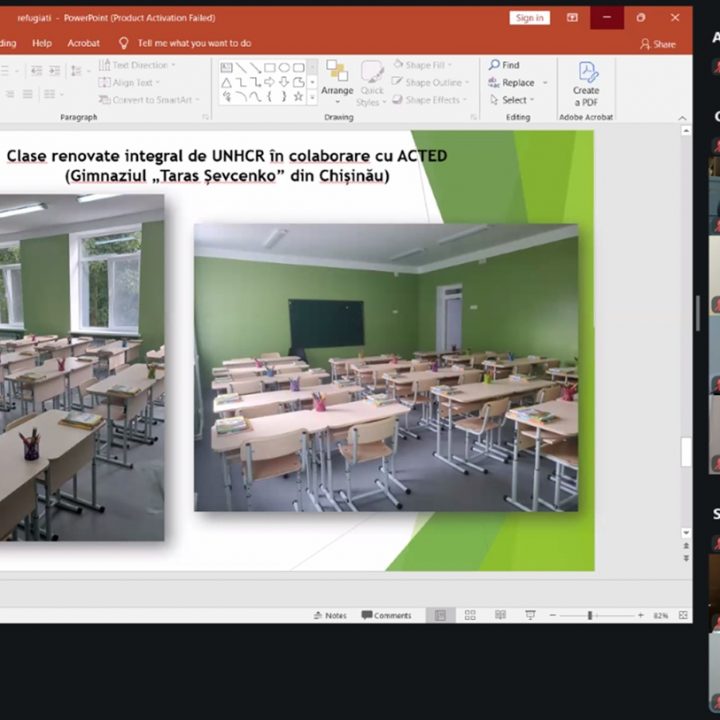Click the zoom slider handle
Image resolution: width=720 pixels, height=720 pixels.
tap(590, 615)
